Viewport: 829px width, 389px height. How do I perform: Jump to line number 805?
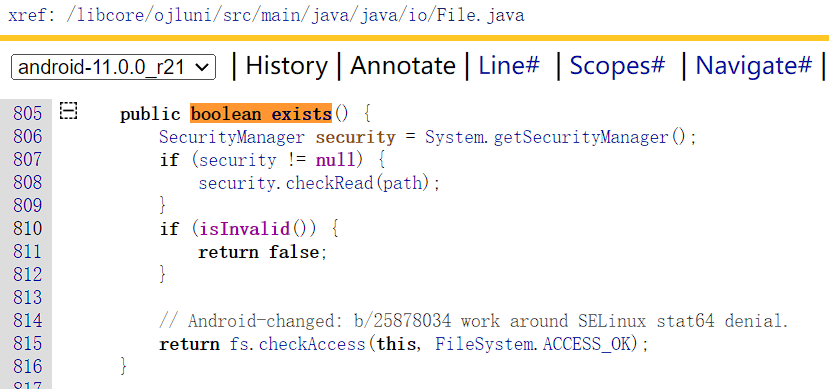tap(27, 114)
